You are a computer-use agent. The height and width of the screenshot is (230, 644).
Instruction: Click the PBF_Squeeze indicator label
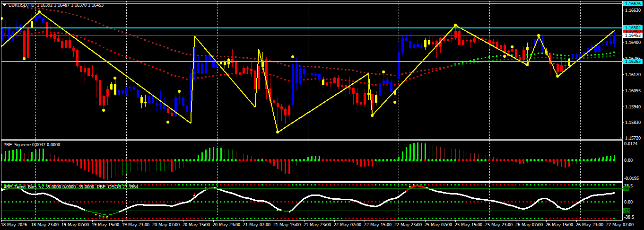pyautogui.click(x=17, y=145)
